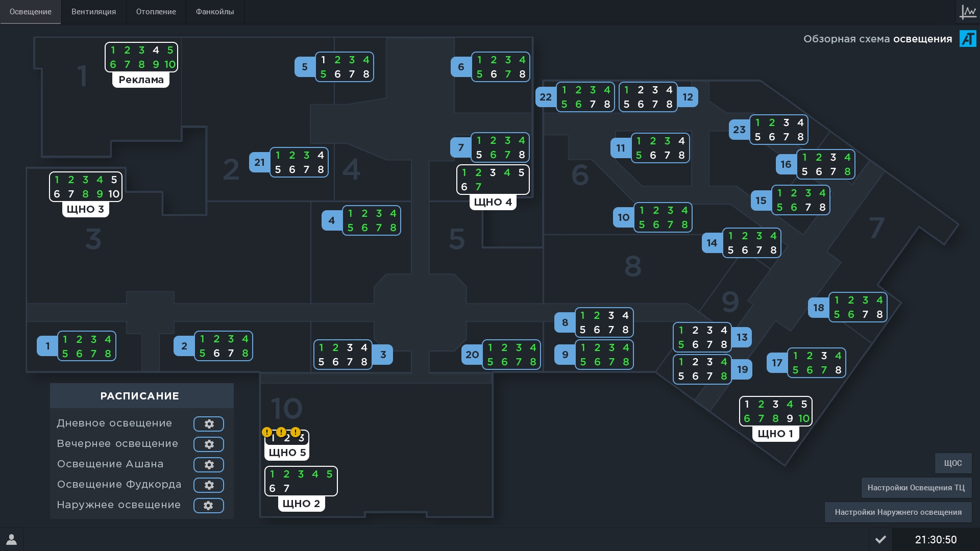Open Настройки Наружнего освещения

[898, 512]
